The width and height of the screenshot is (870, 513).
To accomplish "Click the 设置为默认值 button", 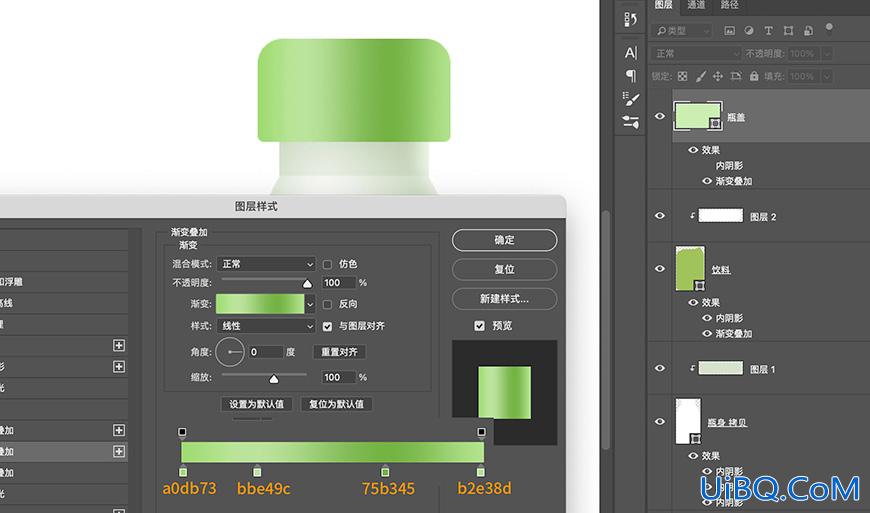I will (256, 404).
